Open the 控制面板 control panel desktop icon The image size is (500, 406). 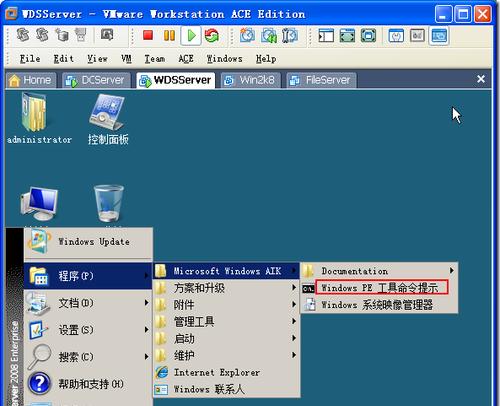click(x=108, y=119)
